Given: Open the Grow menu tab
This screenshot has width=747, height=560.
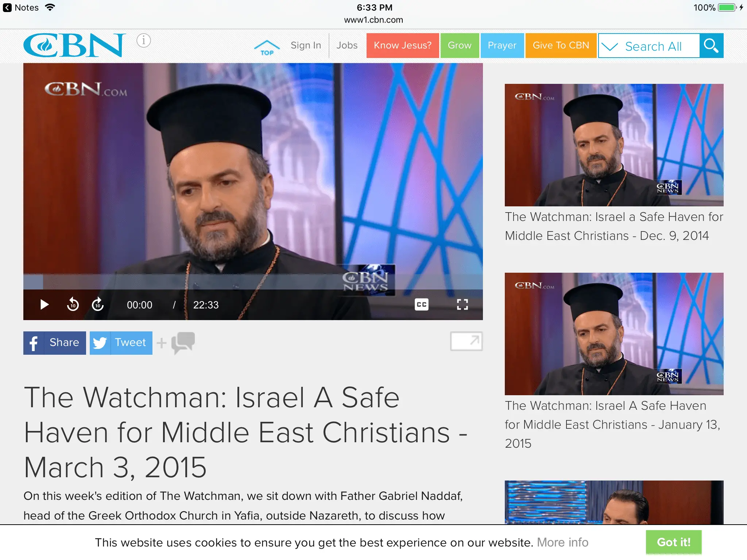Looking at the screenshot, I should pyautogui.click(x=460, y=46).
